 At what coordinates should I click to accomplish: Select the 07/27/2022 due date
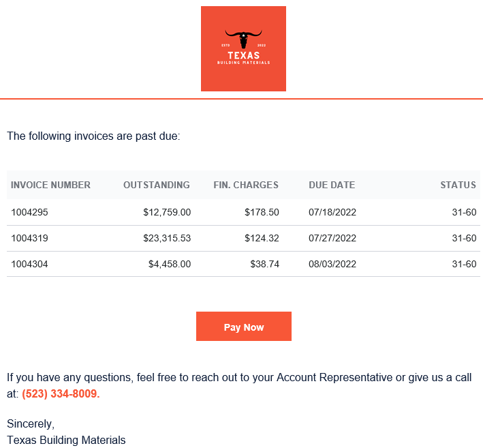pyautogui.click(x=332, y=239)
